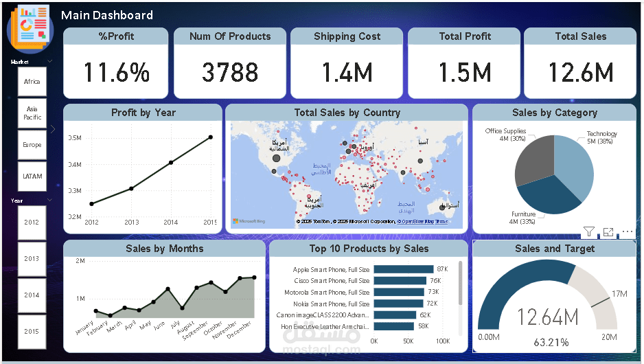Click the Total Sales by Country title
The image size is (644, 364).
click(347, 113)
